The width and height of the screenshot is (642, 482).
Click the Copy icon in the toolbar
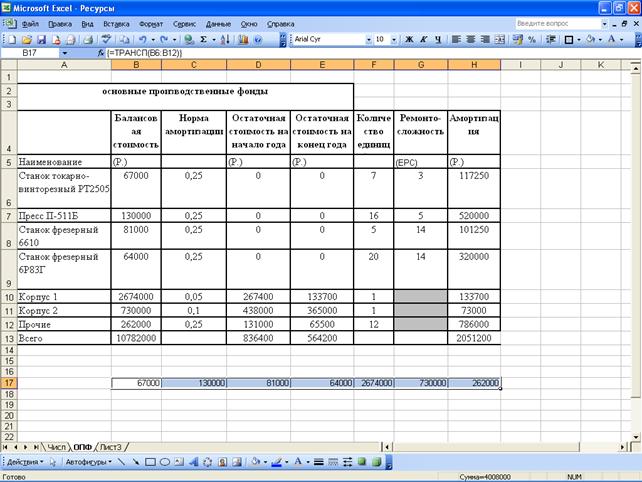click(124, 39)
